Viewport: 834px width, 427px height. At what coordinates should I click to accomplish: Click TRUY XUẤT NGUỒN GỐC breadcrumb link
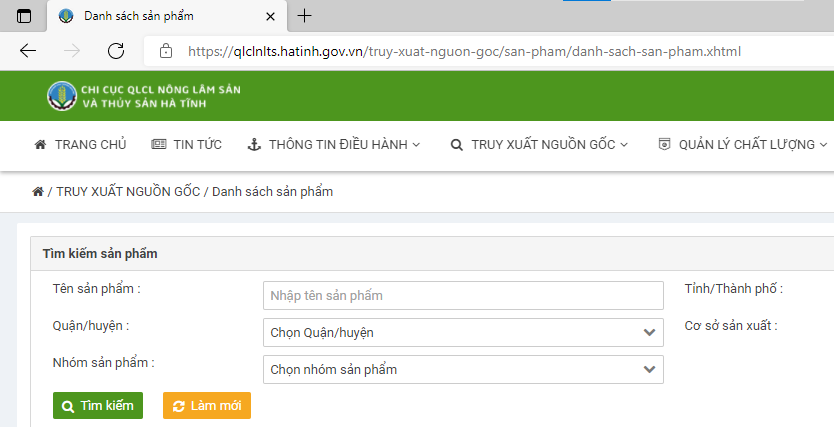127,192
